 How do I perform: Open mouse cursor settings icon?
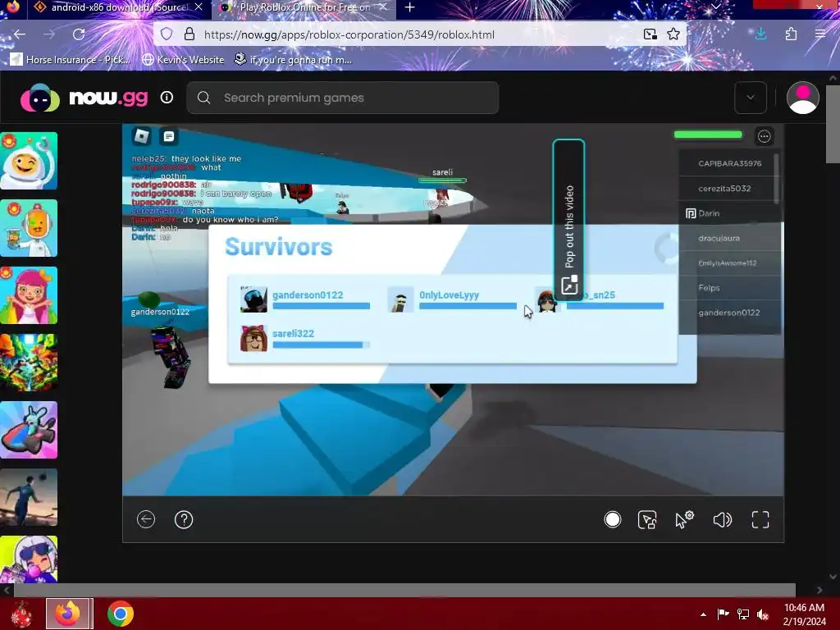[684, 519]
